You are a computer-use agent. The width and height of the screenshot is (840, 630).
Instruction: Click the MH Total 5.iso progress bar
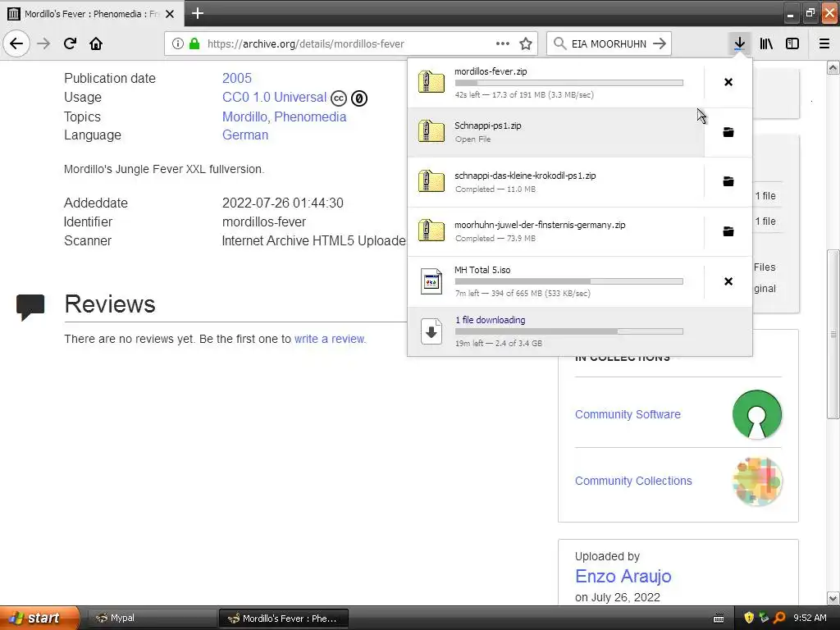point(569,281)
